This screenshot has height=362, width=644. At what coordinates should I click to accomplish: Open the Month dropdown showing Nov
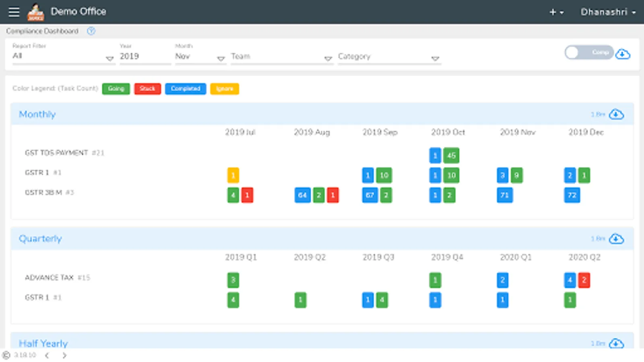coord(200,57)
